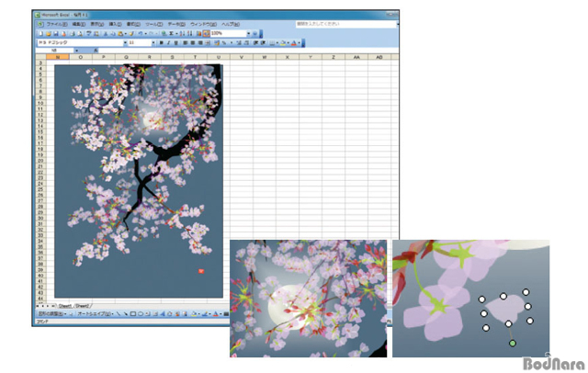
Task: Click the AutoSum sigma icon
Action: 171,34
